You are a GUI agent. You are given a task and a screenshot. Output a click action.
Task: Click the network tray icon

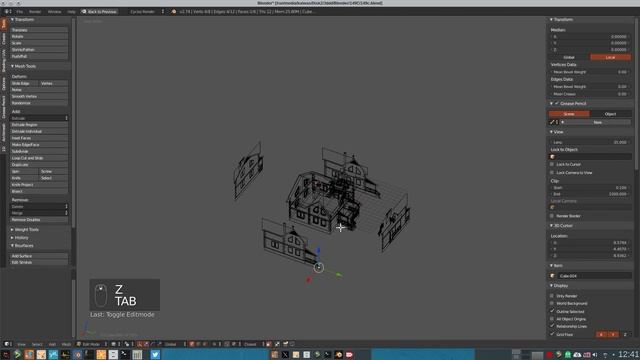click(604, 355)
